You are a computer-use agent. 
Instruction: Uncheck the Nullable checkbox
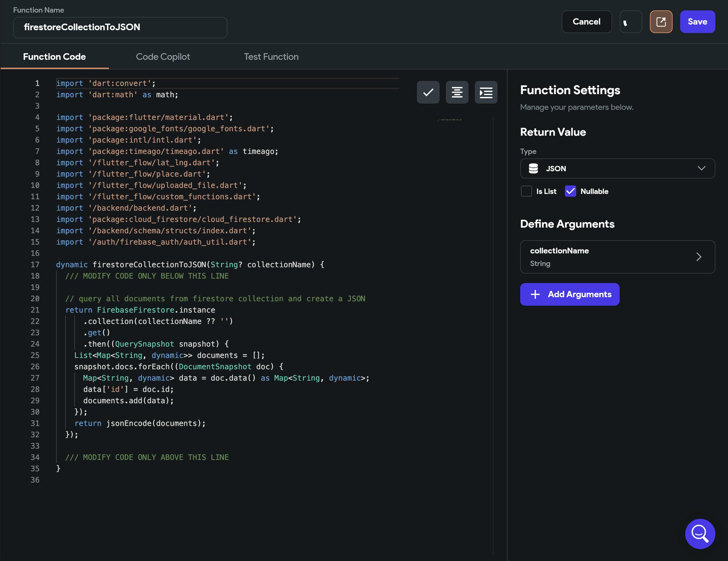[x=570, y=191]
